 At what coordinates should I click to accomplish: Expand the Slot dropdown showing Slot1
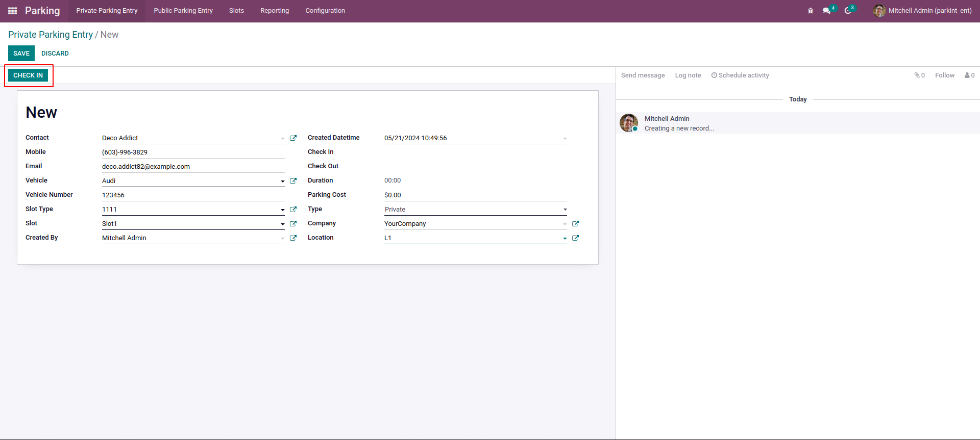(x=282, y=224)
